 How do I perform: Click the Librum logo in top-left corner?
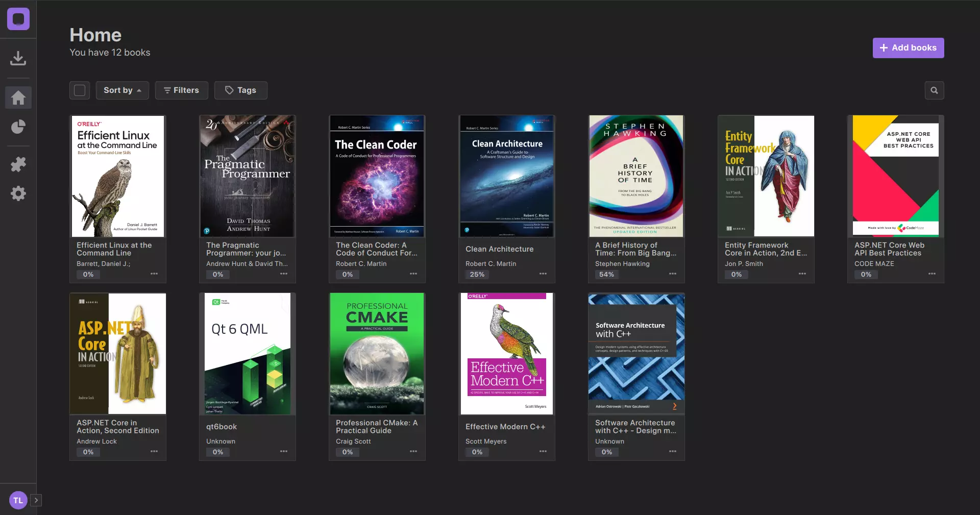point(18,19)
